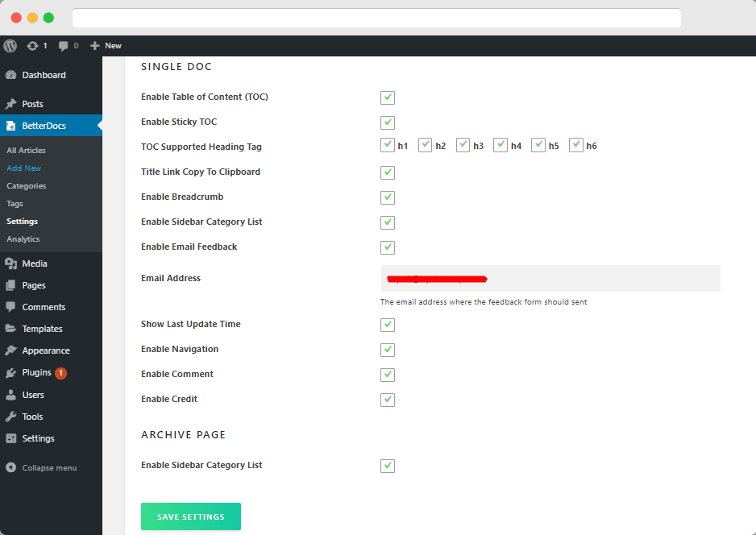Uncheck the h5 heading tag checkbox
The image size is (756, 535).
538,145
